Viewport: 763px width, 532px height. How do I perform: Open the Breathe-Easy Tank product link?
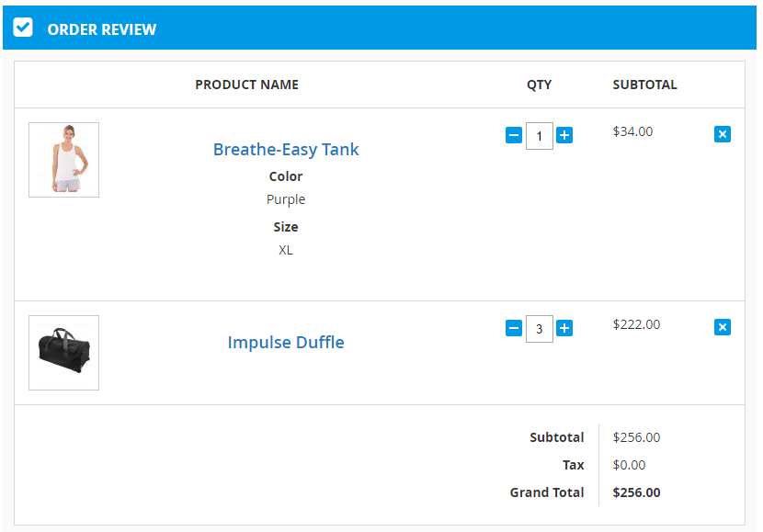286,149
